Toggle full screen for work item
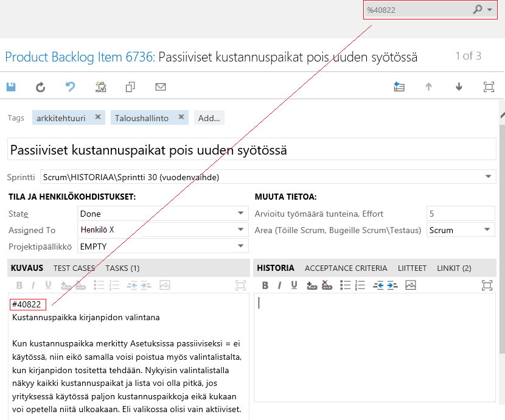Image resolution: width=505 pixels, height=420 pixels. 489,87
